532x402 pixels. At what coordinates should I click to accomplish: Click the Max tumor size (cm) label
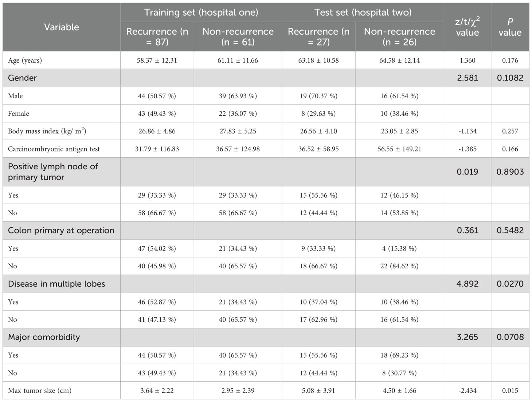click(39, 391)
